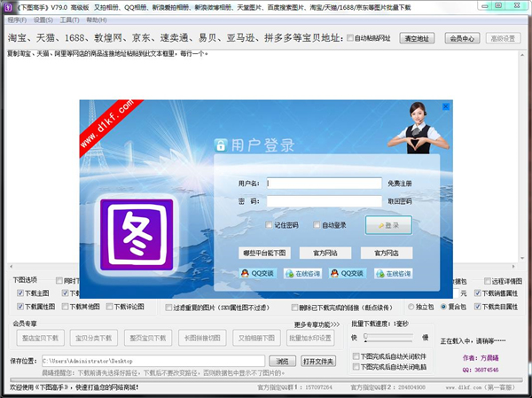The height and width of the screenshot is (398, 532).
Task: Check the 远程详情图 checkbox
Action: tap(487, 281)
